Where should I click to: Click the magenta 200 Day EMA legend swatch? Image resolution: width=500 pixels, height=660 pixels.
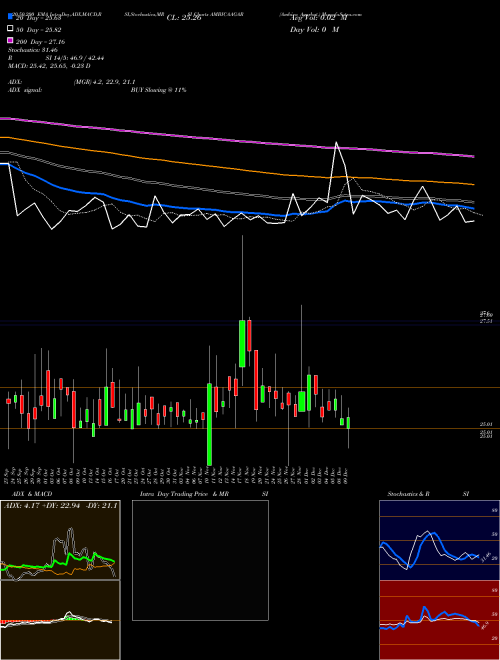click(11, 40)
